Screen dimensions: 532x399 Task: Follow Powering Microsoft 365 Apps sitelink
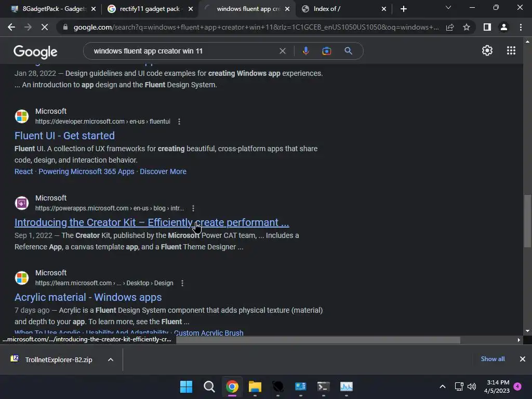tap(86, 171)
